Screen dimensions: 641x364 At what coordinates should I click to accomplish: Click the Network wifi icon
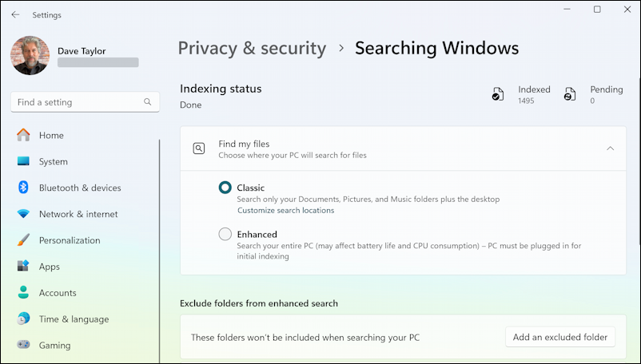pyautogui.click(x=23, y=214)
